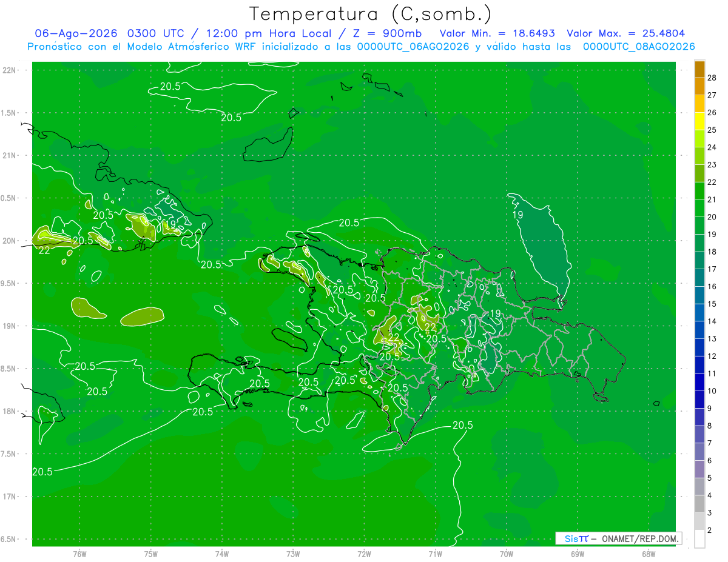Click purple legend swatch between 6 and 7
Image resolution: width=728 pixels, height=562 pixels.
pos(699,452)
